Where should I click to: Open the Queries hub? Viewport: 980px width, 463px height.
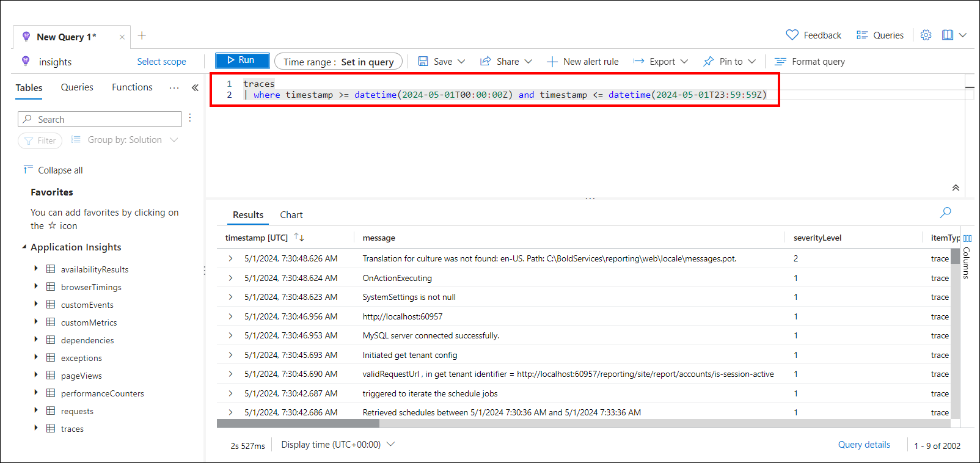click(x=880, y=35)
